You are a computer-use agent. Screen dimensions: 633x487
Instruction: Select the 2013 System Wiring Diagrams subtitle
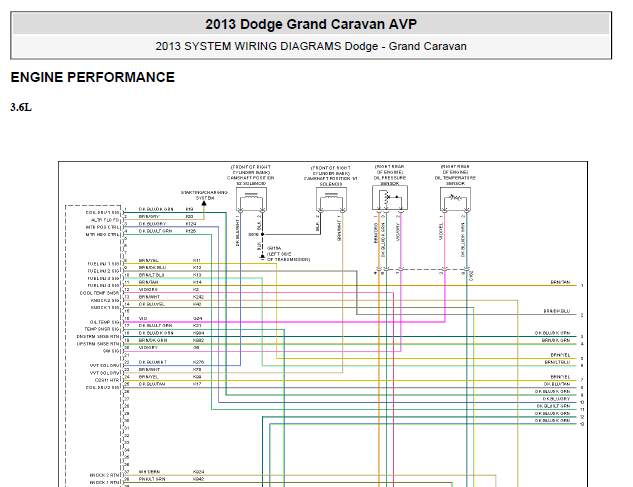tap(311, 46)
